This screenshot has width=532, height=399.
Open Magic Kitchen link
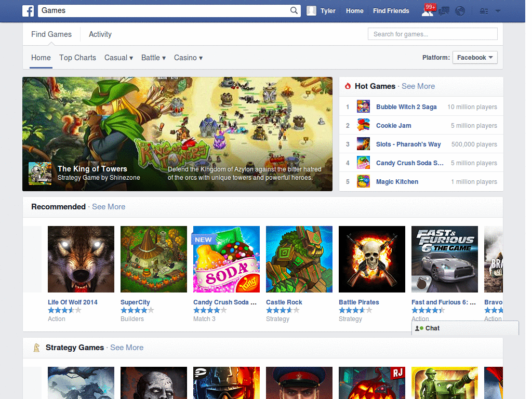397,181
